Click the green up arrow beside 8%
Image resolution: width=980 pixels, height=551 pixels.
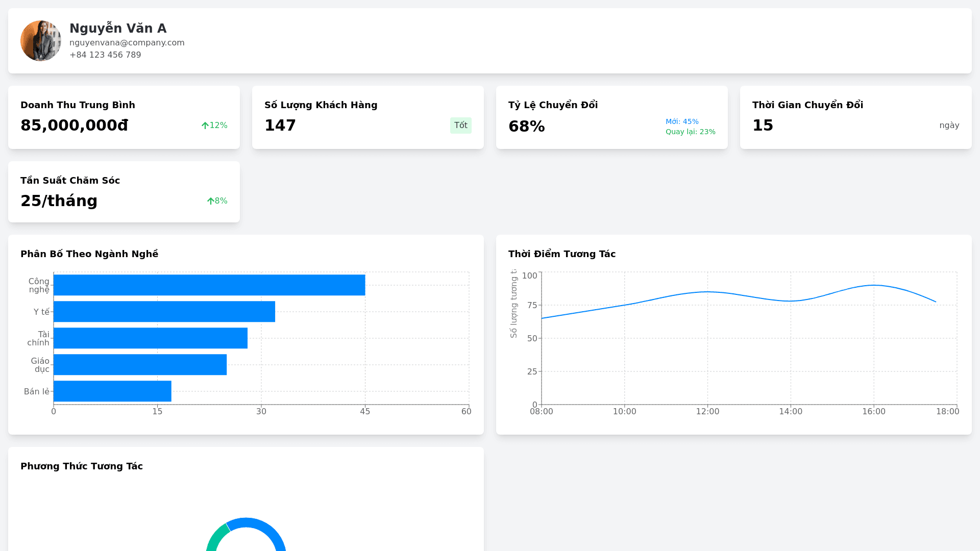point(210,201)
